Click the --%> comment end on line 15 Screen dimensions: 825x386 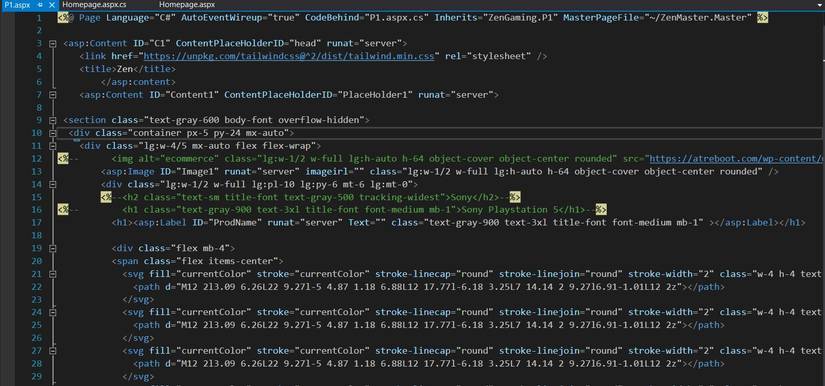(510, 197)
